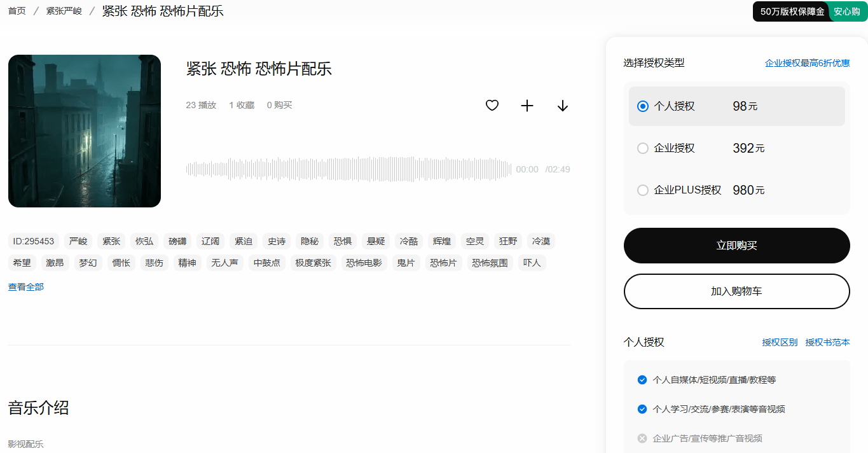Click the ID:295453 tag
The height and width of the screenshot is (453, 868).
click(x=34, y=241)
